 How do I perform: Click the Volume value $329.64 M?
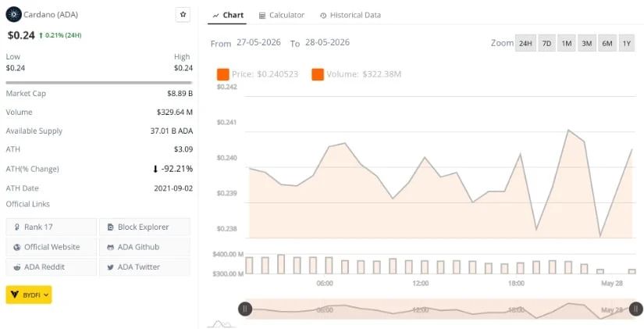pyautogui.click(x=175, y=112)
